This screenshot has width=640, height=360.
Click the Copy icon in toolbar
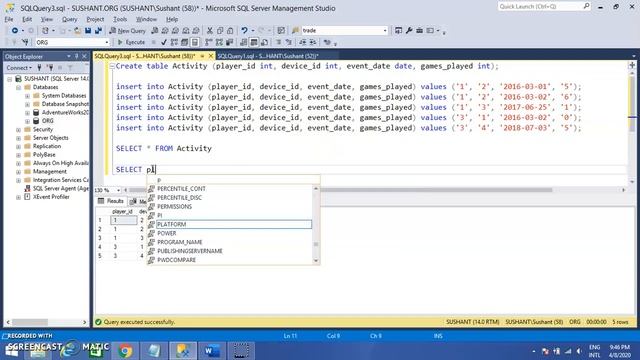(220, 31)
